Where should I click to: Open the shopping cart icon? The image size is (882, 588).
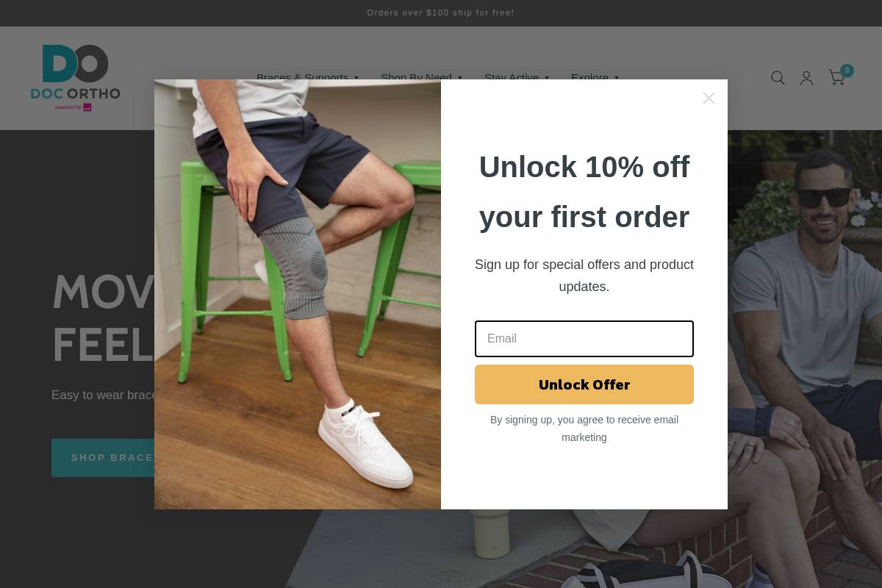(836, 78)
